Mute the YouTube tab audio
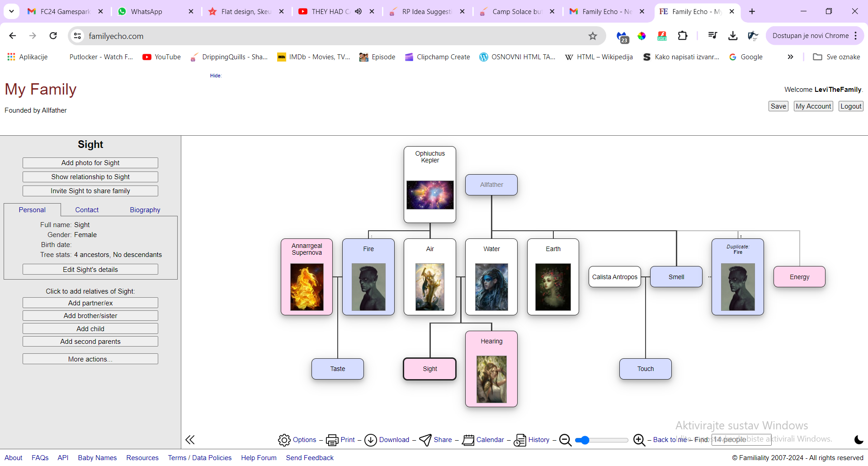Screen dimensions: 868x466 click(358, 11)
